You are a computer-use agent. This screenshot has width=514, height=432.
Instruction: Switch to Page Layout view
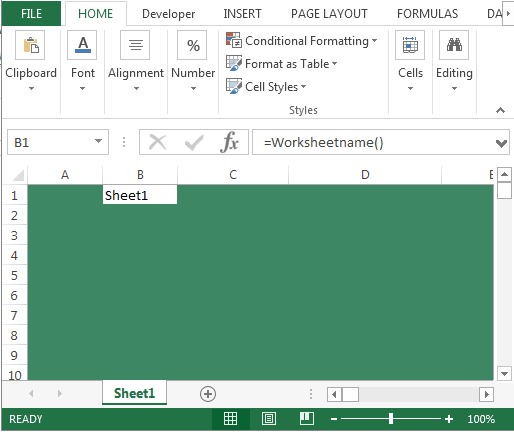[269, 419]
